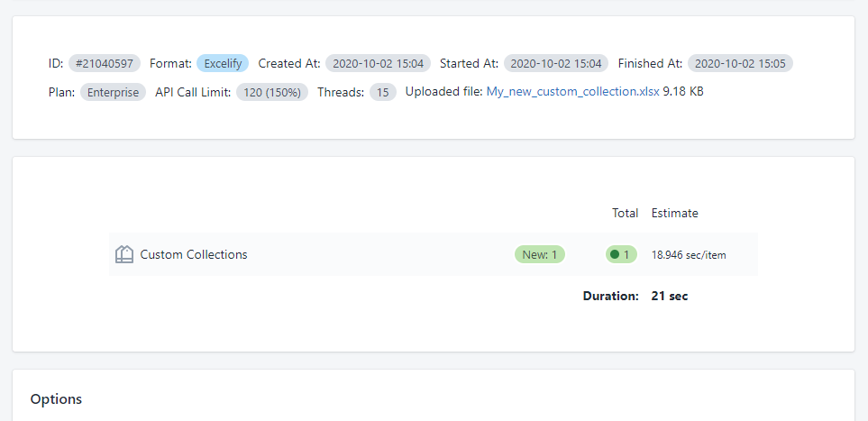Click the Custom Collections icon
This screenshot has width=868, height=421.
click(x=124, y=255)
